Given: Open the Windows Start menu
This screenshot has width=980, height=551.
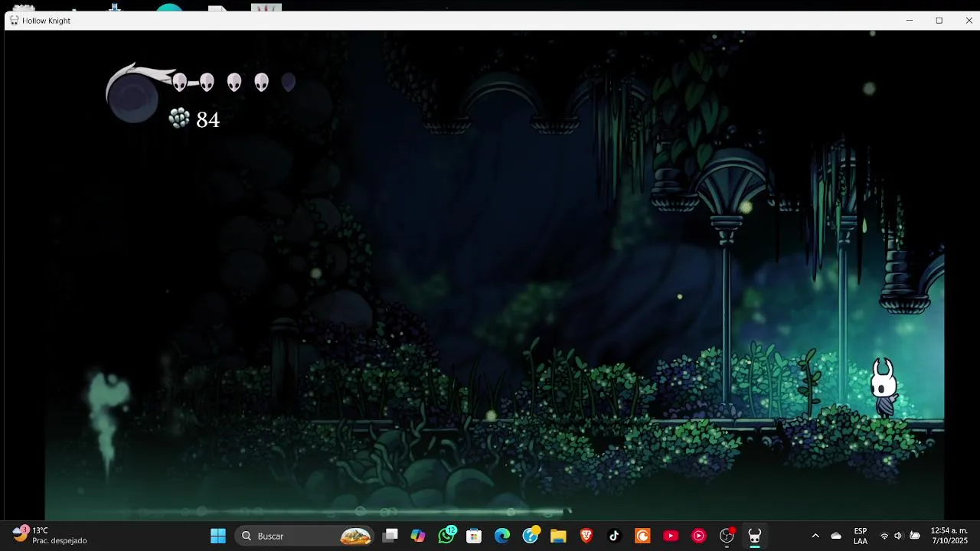Looking at the screenshot, I should pos(218,536).
